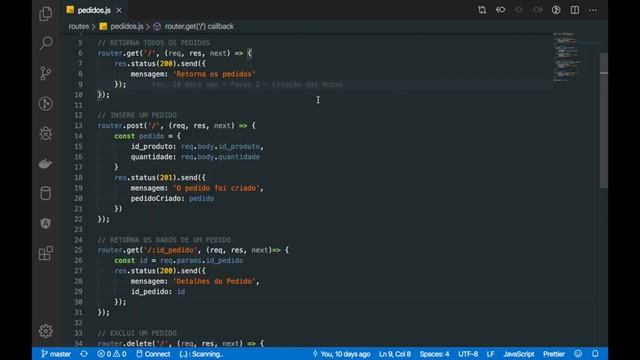Click the compare changes icon in editor toolbar
The width and height of the screenshot is (640, 360).
[x=482, y=10]
